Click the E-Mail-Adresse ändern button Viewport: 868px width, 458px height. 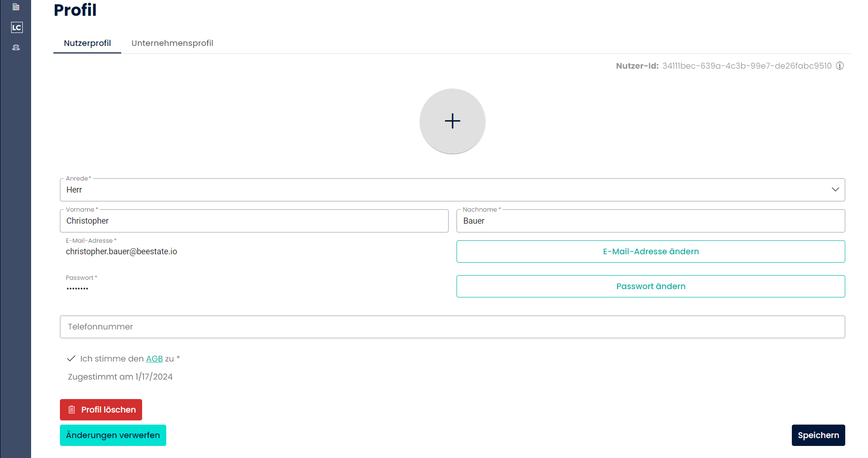650,252
